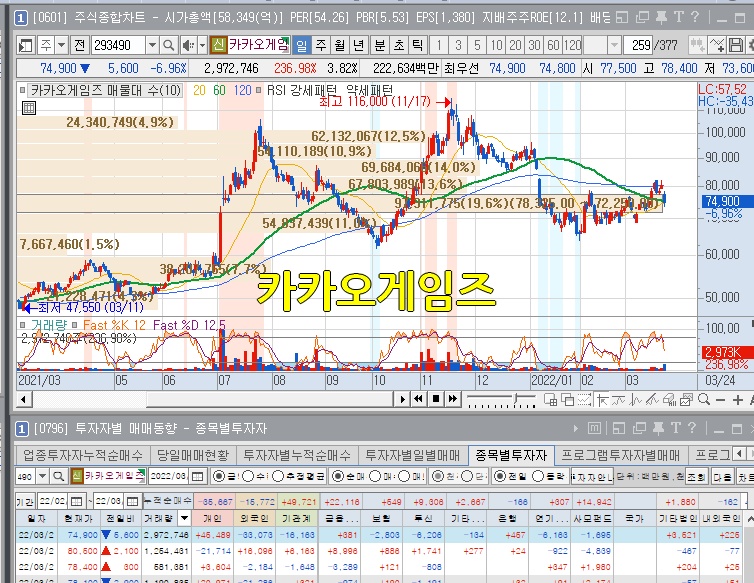Click the 조회 query button
Image resolution: width=754 pixels, height=583 pixels.
click(x=696, y=477)
